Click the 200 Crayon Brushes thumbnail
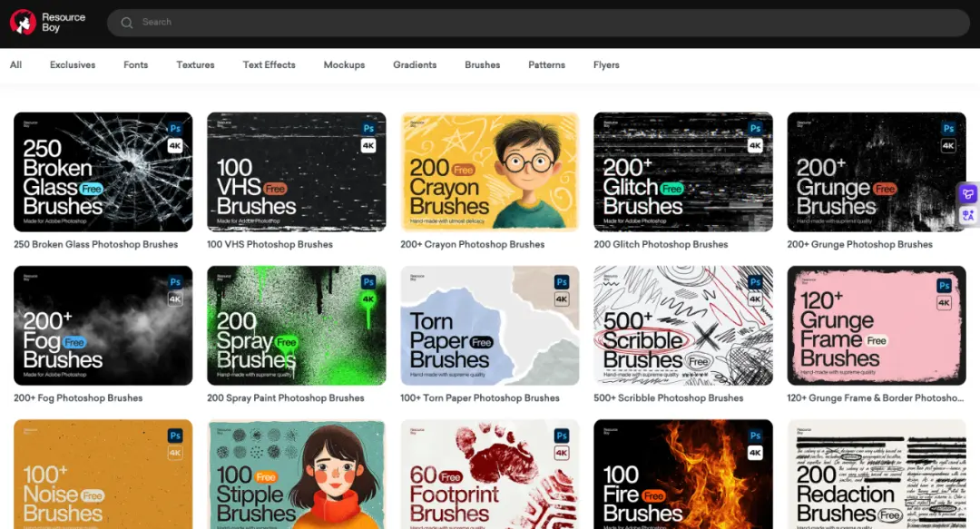This screenshot has height=529, width=980. point(490,172)
